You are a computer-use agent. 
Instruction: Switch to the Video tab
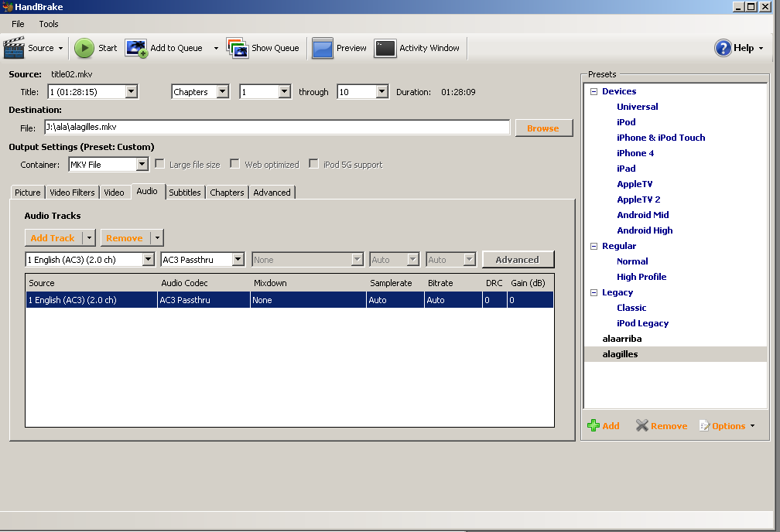114,193
